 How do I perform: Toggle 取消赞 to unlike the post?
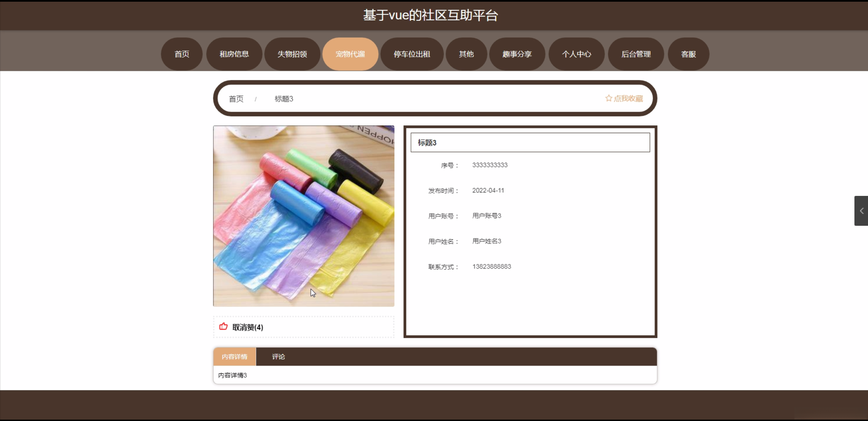[x=247, y=327]
